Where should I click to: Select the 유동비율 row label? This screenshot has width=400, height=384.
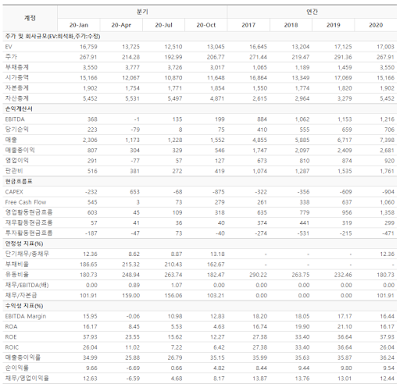point(17,275)
